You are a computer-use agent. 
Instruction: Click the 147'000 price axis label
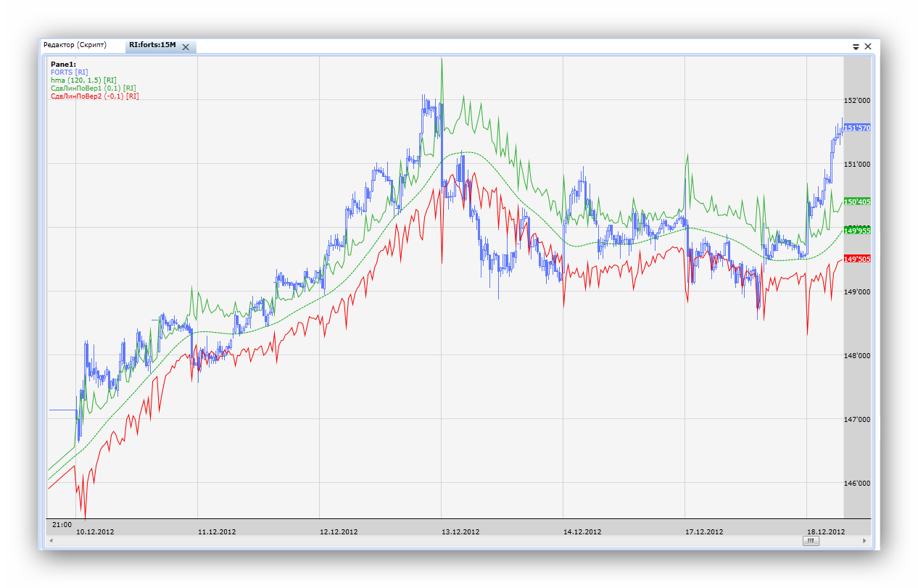coord(857,419)
